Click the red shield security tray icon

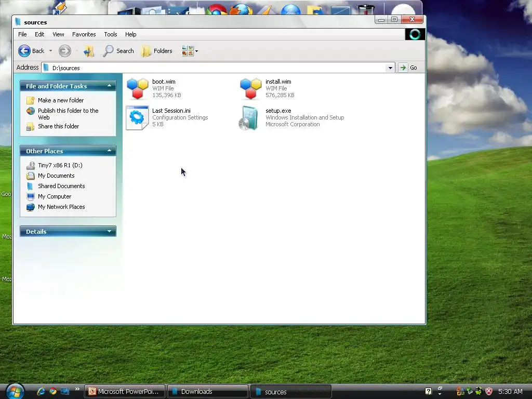pos(489,391)
